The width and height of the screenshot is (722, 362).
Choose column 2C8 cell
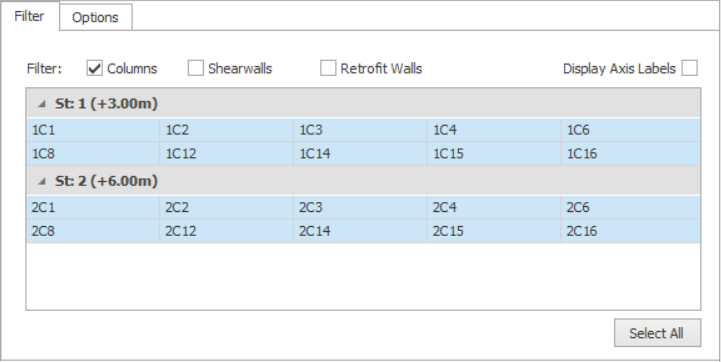pos(93,231)
